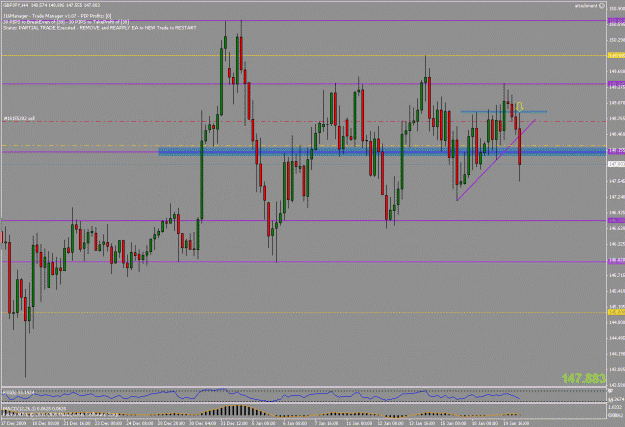Click the Trade Manager v1.07 info line
The width and height of the screenshot is (625, 427).
(57, 16)
